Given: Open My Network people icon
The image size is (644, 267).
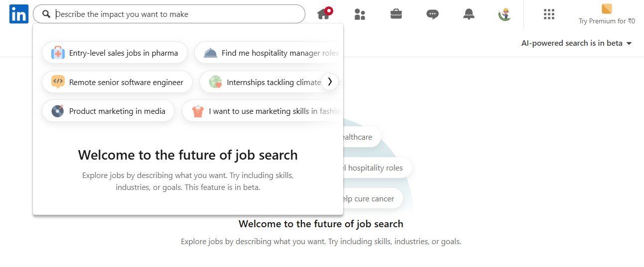Looking at the screenshot, I should click(x=360, y=14).
